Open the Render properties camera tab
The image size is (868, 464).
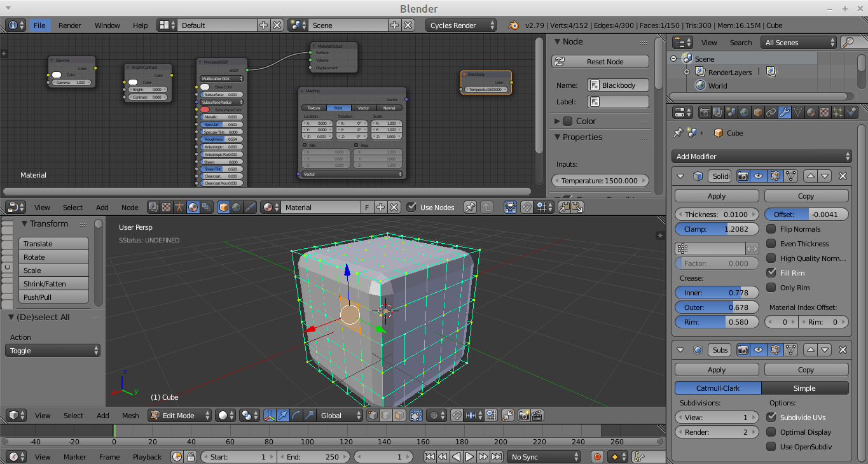[x=704, y=113]
